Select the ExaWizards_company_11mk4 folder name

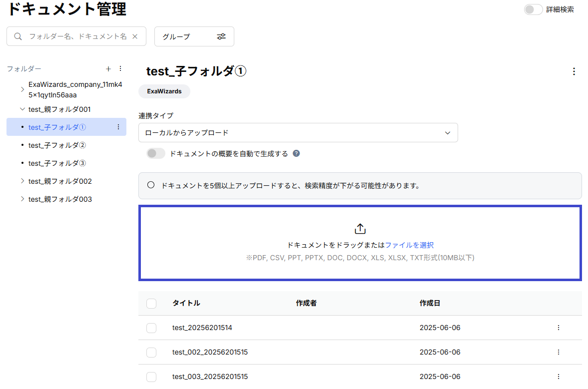pos(75,89)
